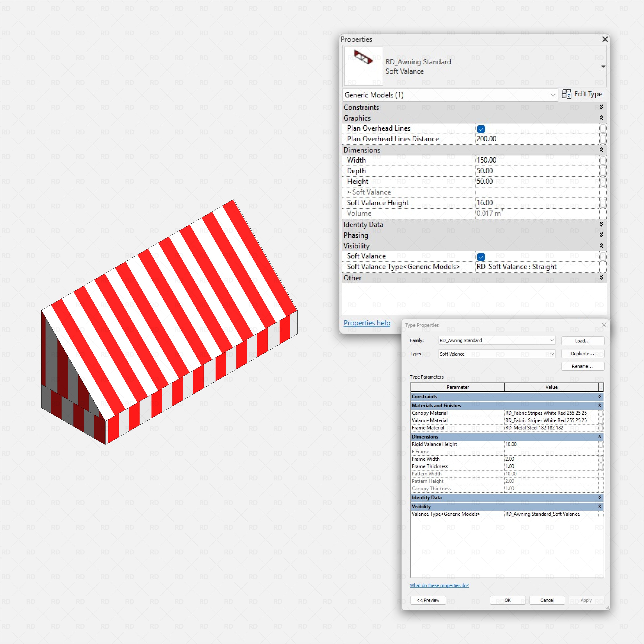Open the Properties help link
644x644 pixels.
point(367,323)
